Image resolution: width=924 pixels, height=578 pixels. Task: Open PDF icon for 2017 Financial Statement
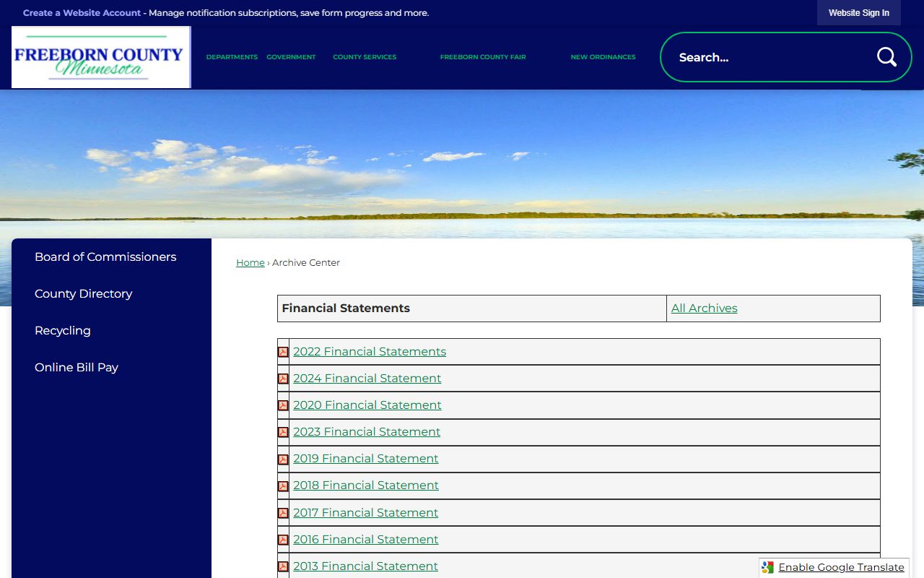(283, 513)
